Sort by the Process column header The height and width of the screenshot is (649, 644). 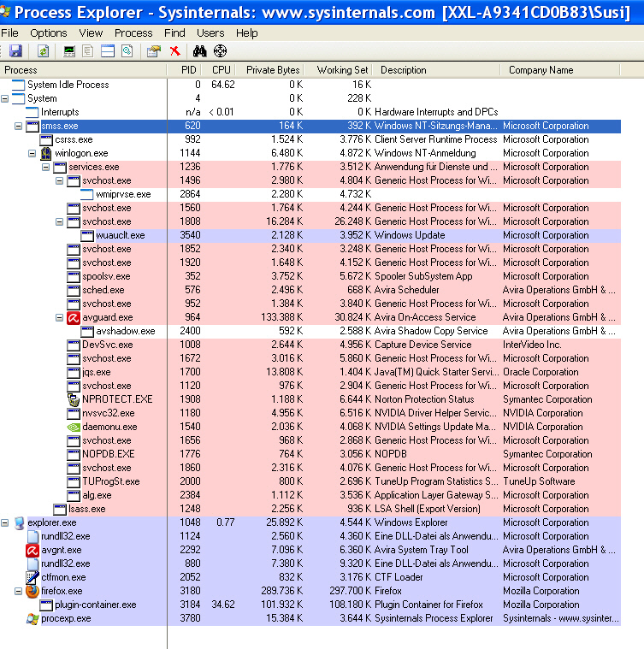tap(83, 70)
